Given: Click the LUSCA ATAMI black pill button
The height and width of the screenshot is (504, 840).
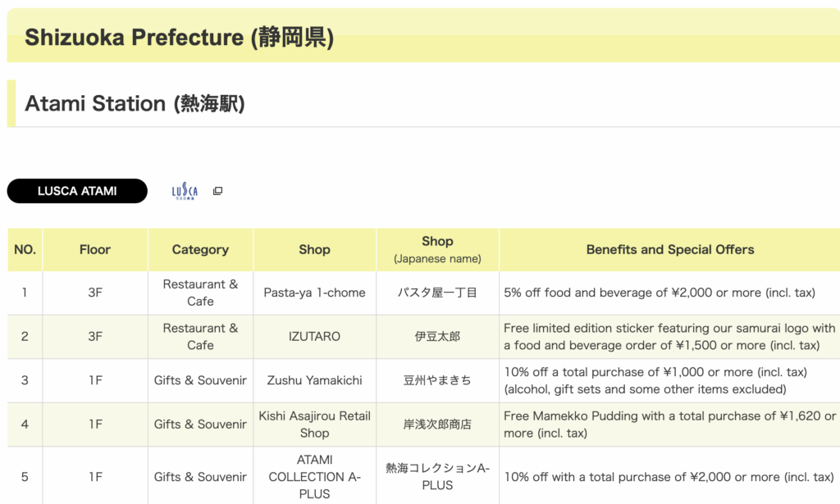Looking at the screenshot, I should 77,191.
